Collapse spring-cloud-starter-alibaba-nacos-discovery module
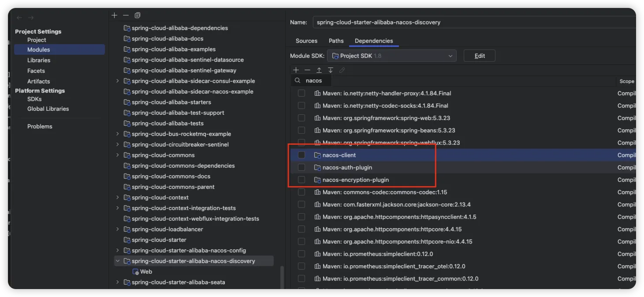644x297 pixels. pos(118,261)
